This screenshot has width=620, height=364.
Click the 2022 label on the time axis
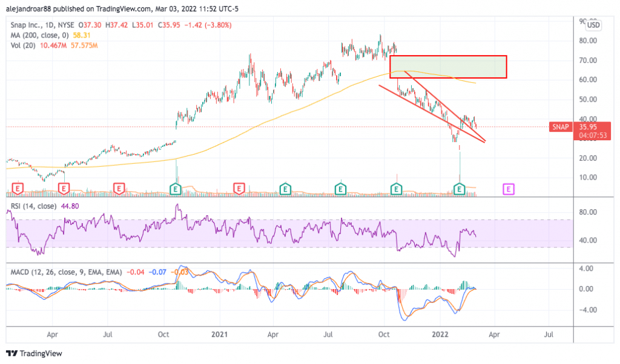click(440, 334)
